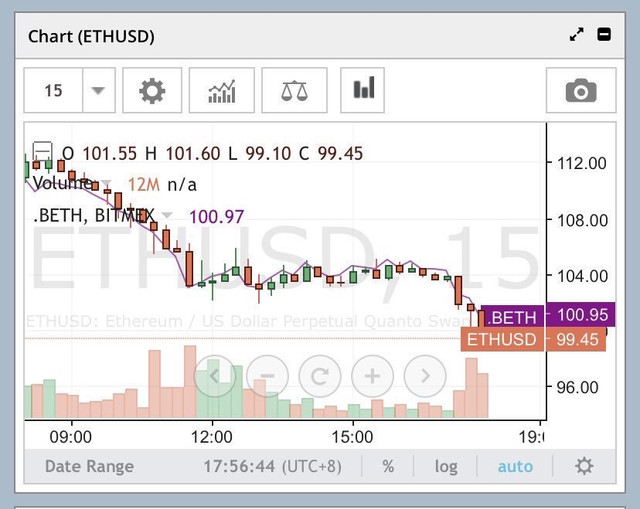640x509 pixels.
Task: Zoom in chart with plus button
Action: click(372, 376)
